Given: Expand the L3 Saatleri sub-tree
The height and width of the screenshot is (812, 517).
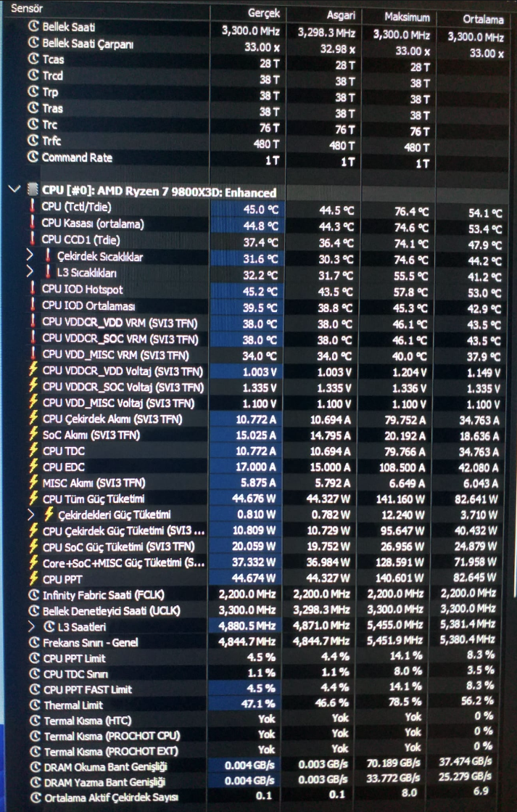Looking at the screenshot, I should pyautogui.click(x=31, y=627).
